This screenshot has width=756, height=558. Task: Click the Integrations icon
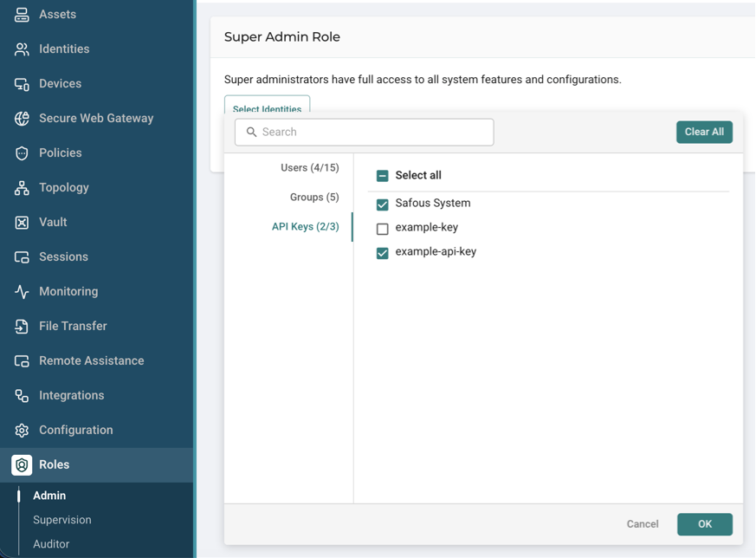(22, 395)
